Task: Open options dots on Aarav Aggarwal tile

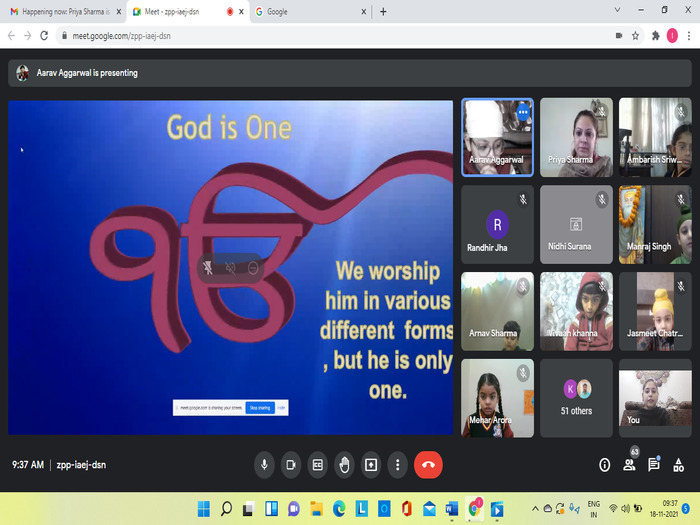Action: point(523,112)
